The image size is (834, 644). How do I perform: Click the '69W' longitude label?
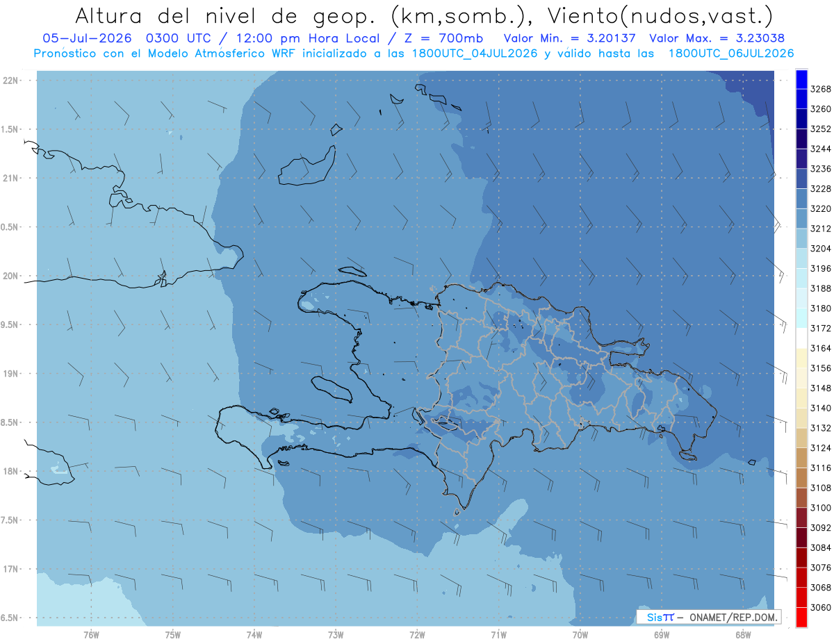662,635
